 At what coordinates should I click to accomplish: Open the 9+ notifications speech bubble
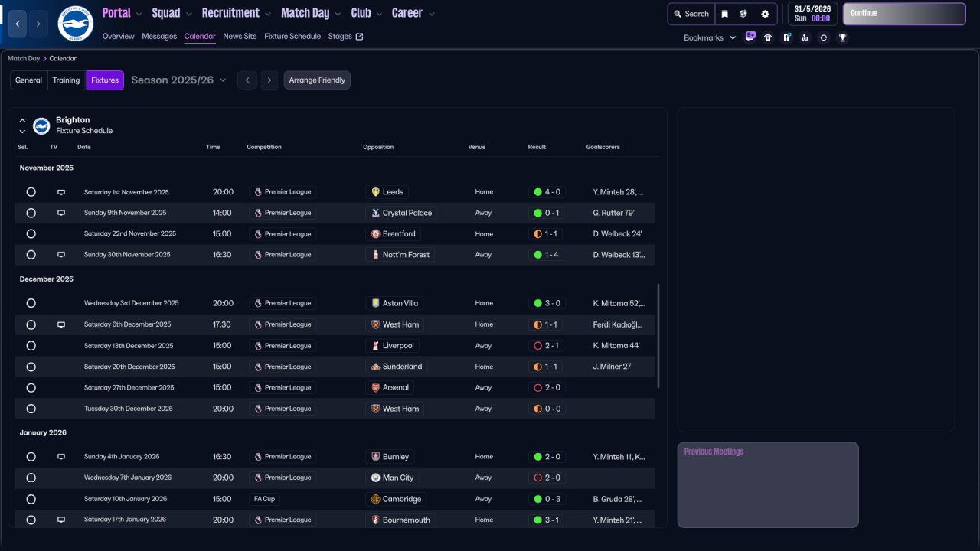(x=750, y=36)
